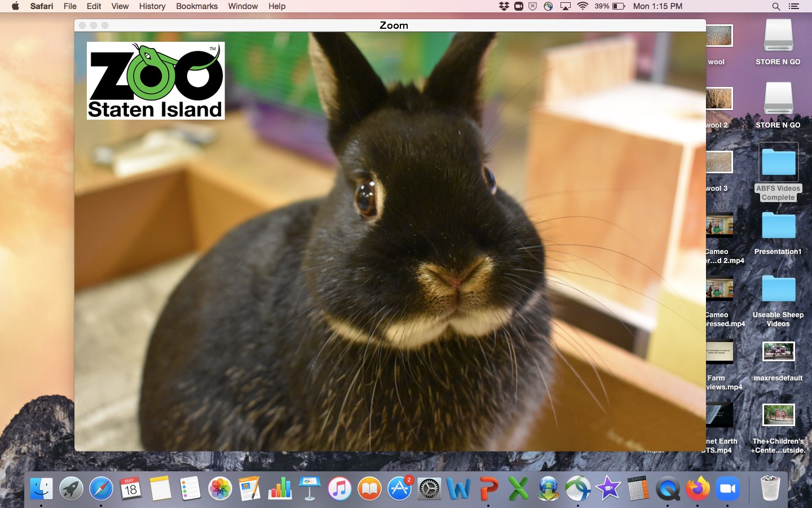Viewport: 812px width, 508px height.
Task: Click battery 39% status indicator
Action: 610,6
